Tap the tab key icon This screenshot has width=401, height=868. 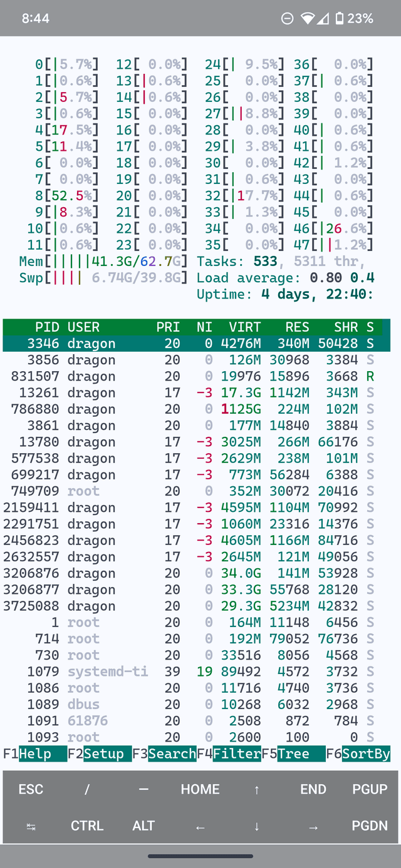pyautogui.click(x=31, y=826)
